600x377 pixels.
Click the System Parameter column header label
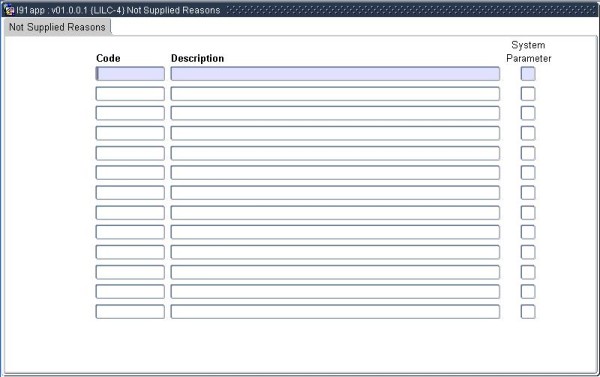[528, 52]
